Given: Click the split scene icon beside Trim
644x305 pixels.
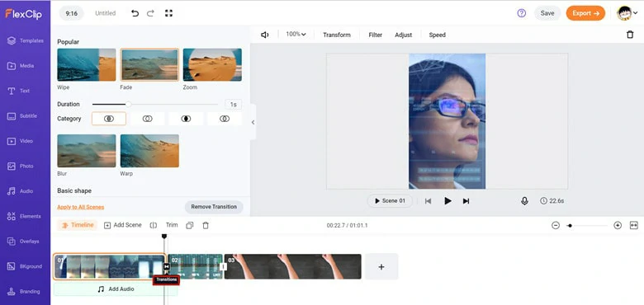Looking at the screenshot, I should (x=154, y=225).
